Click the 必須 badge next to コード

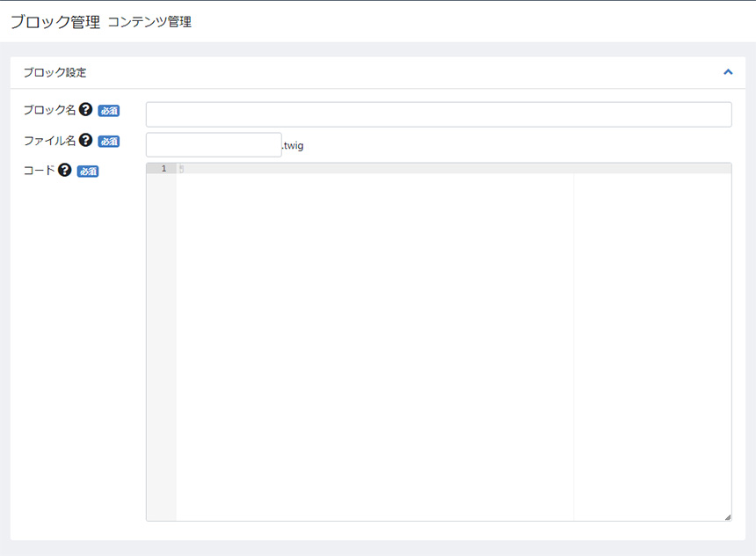pos(88,172)
